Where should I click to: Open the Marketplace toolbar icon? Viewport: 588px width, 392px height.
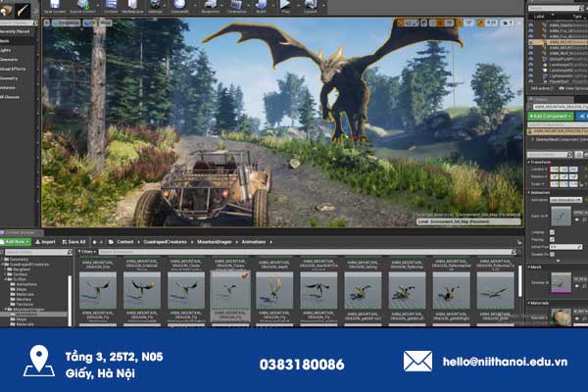[x=132, y=5]
